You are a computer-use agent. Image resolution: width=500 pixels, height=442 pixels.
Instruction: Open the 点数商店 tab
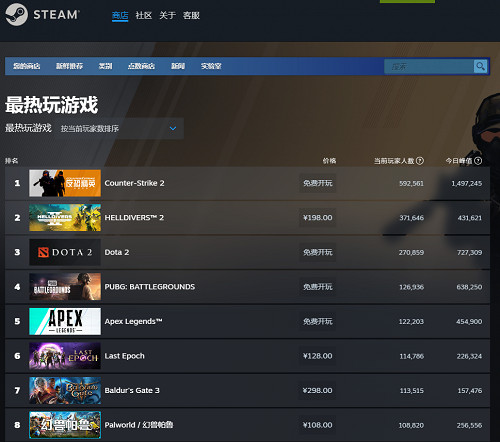(141, 66)
